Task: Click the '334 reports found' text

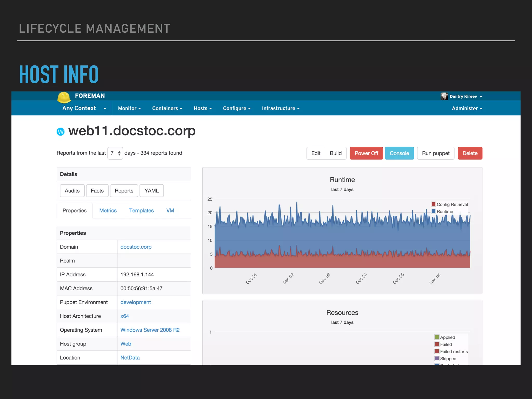Action: (x=161, y=153)
